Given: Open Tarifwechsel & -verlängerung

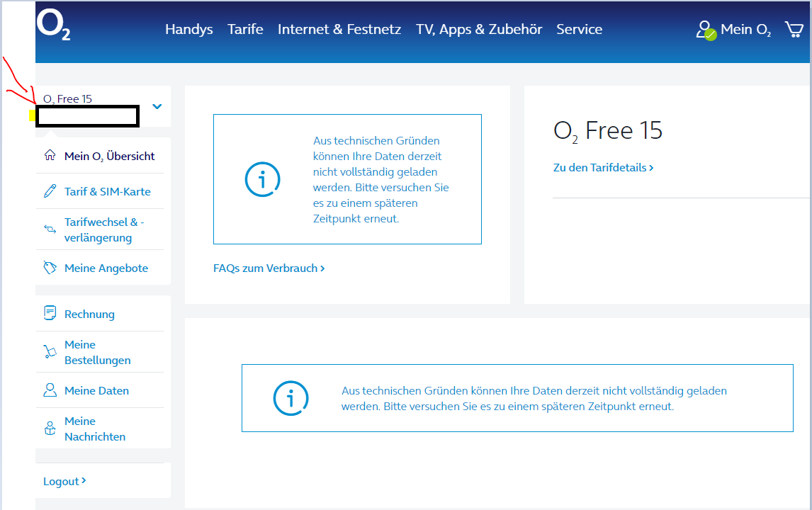Looking at the screenshot, I should (x=104, y=230).
